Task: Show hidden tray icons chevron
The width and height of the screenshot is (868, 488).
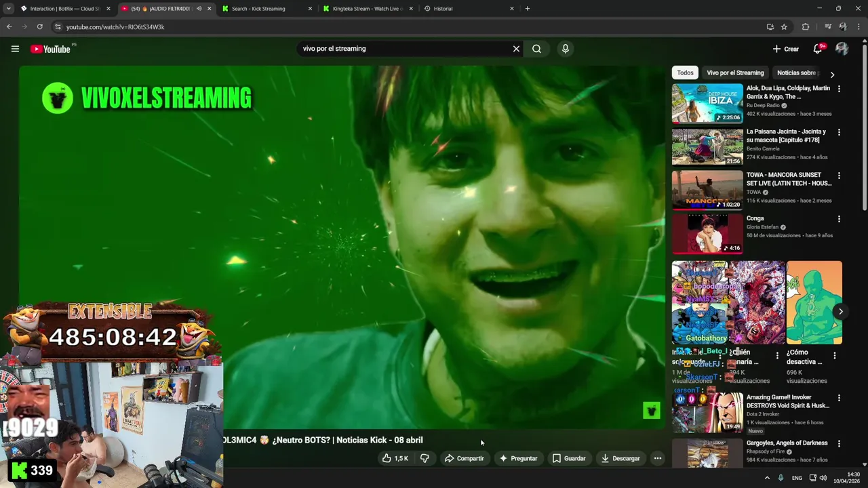Action: [767, 478]
